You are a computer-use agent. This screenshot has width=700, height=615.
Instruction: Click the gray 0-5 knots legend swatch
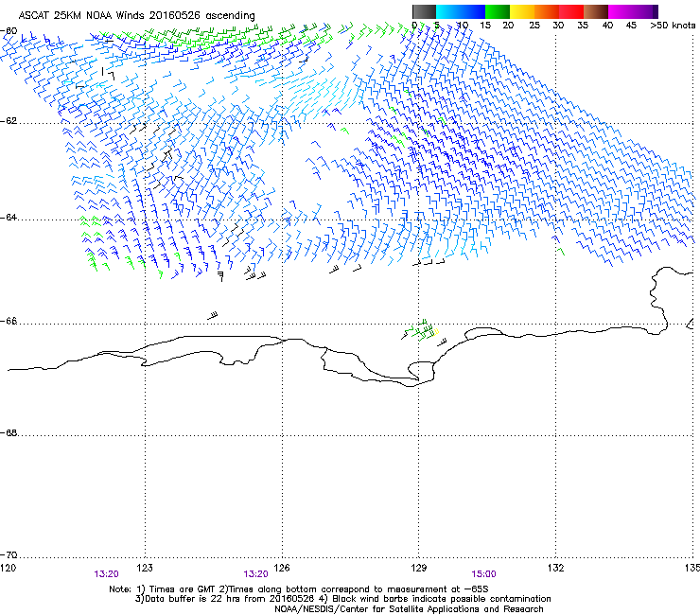[x=425, y=11]
